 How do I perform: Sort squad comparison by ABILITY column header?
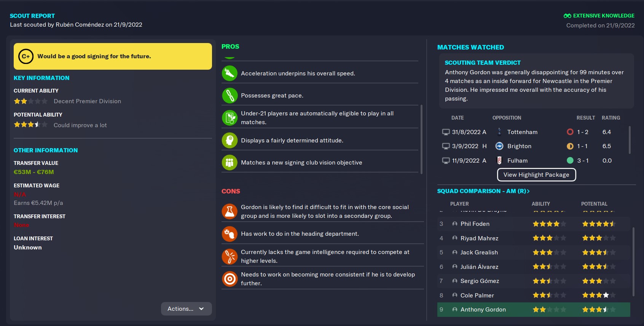[x=541, y=204]
